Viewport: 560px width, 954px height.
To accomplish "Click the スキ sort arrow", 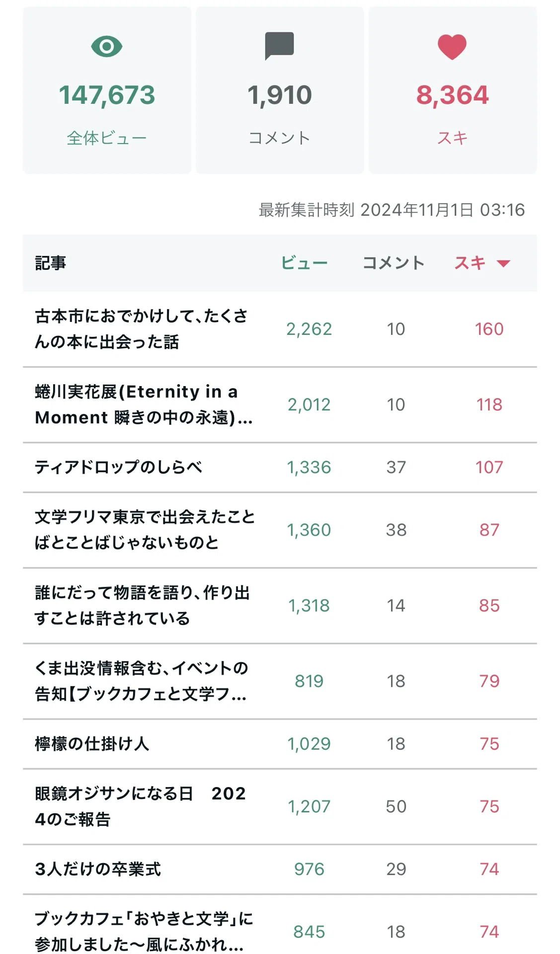I will (x=503, y=263).
